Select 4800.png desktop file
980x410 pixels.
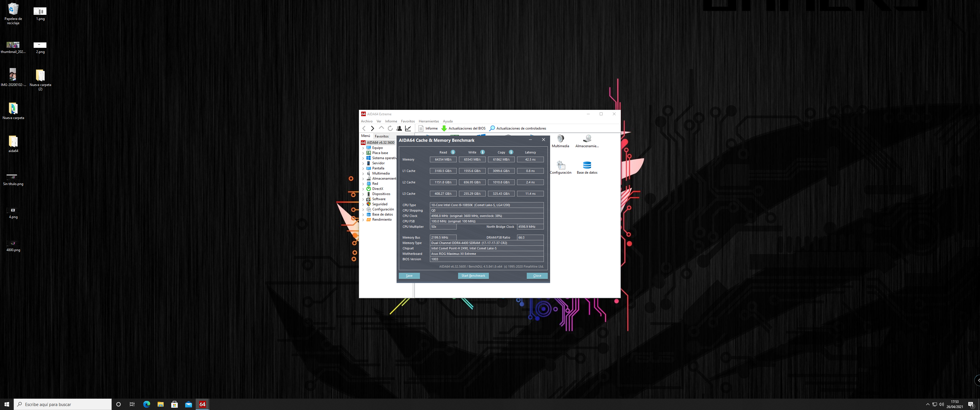pyautogui.click(x=13, y=245)
